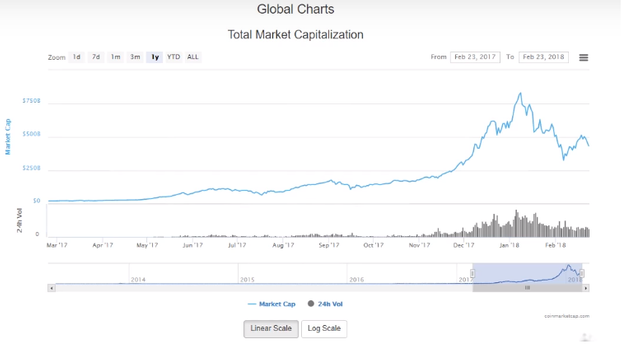Viewport: 640px width, 362px height.
Task: Set zoom range to 1m
Action: (x=116, y=57)
